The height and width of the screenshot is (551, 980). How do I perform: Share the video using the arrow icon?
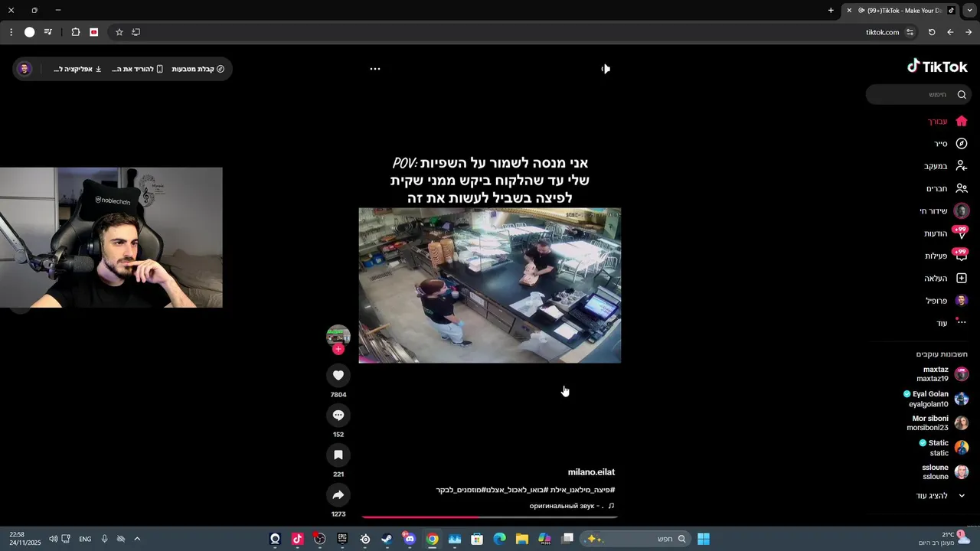click(338, 494)
